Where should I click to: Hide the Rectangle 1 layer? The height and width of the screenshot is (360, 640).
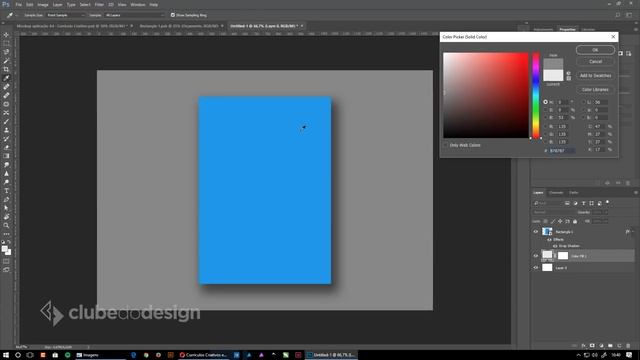536,232
